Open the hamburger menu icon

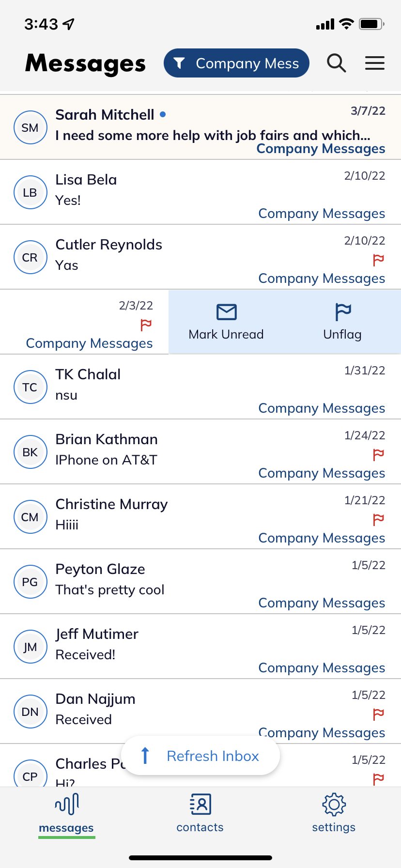click(374, 63)
